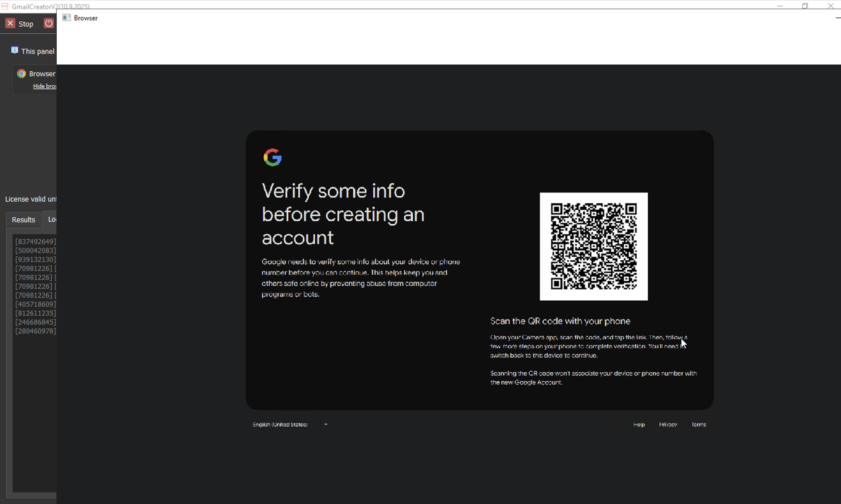Viewport: 841px width, 504px height.
Task: Select the [500042083] result row
Action: (x=35, y=251)
